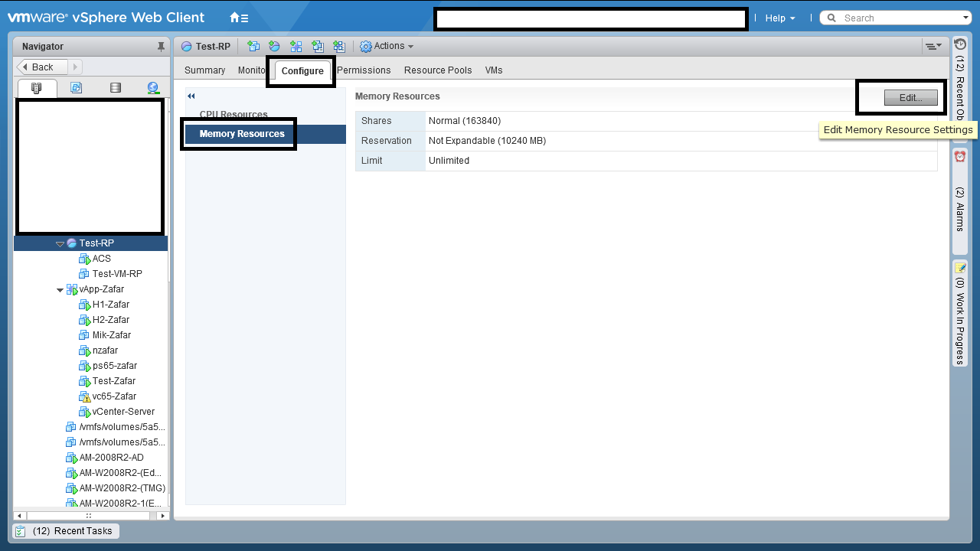Open the Permissions tab
Screen dimensions: 980x551
[364, 70]
